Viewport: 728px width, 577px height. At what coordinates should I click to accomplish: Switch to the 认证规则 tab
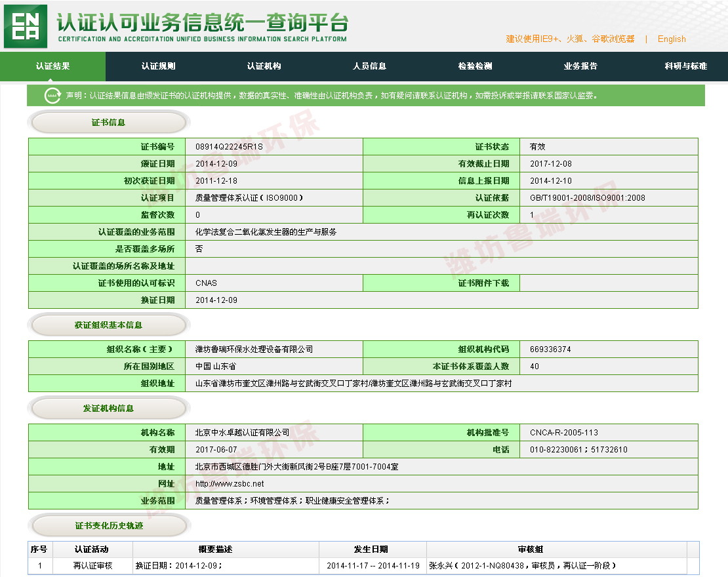[x=158, y=66]
